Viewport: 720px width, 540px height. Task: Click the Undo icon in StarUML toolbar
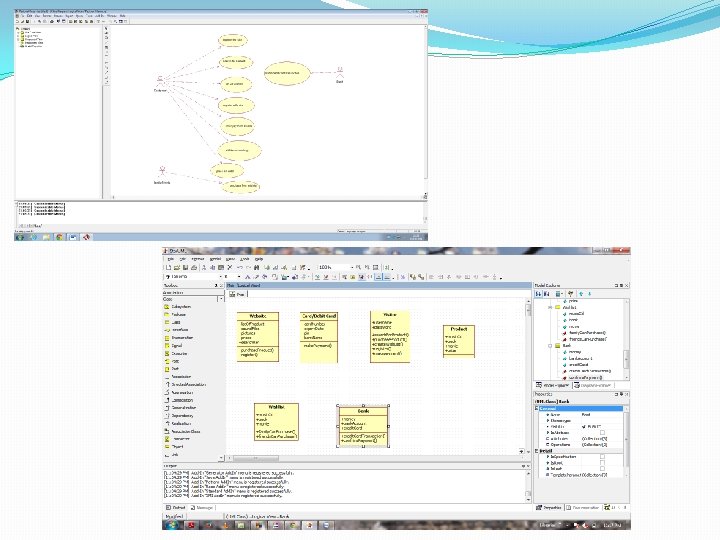240,267
